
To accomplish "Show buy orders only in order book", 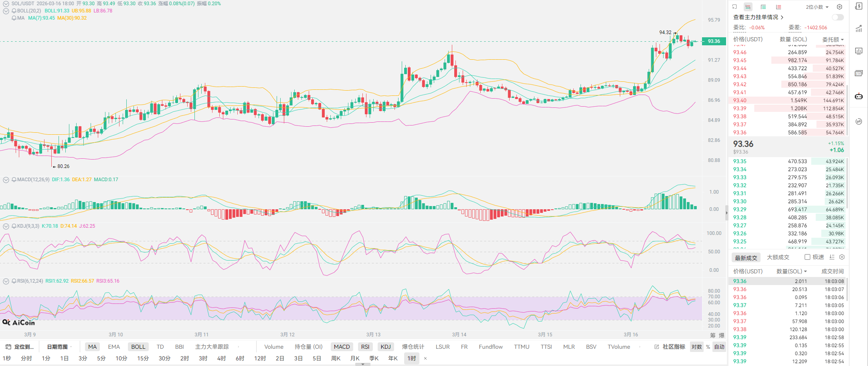I will [763, 7].
